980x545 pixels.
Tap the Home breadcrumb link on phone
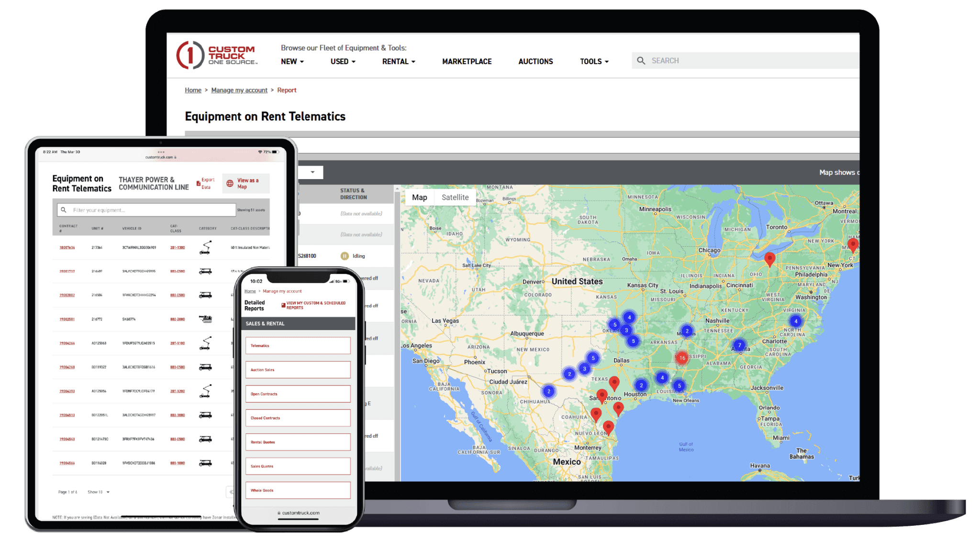250,291
